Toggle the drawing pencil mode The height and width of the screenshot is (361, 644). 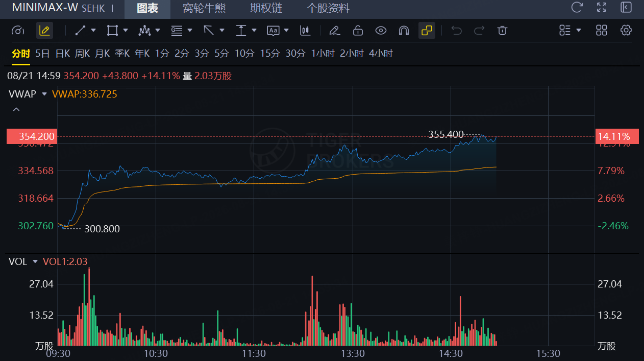(44, 31)
